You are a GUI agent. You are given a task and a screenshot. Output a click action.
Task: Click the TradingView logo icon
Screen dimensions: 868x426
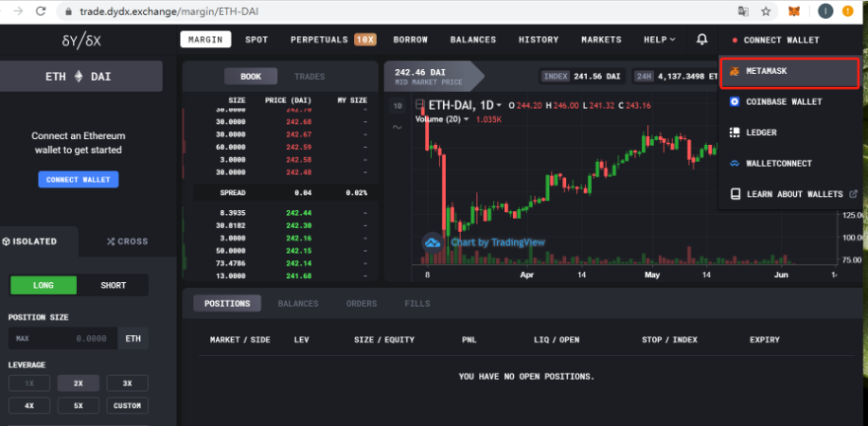[432, 242]
